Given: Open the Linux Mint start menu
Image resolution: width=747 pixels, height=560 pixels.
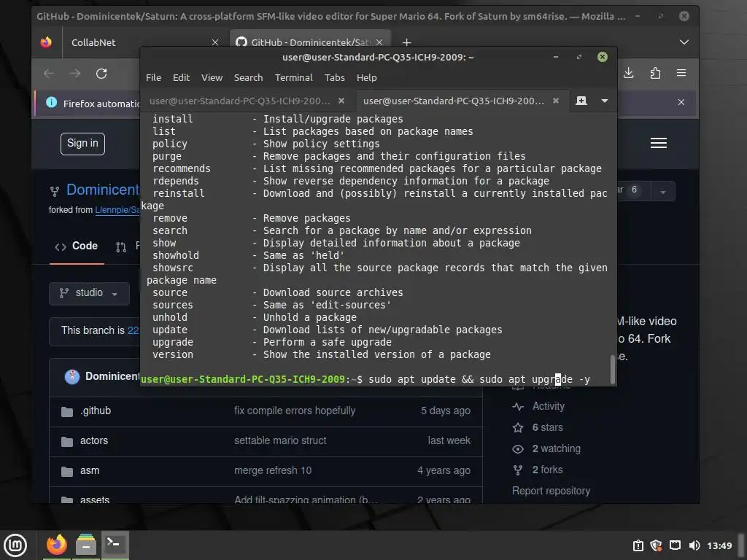Looking at the screenshot, I should tap(15, 545).
